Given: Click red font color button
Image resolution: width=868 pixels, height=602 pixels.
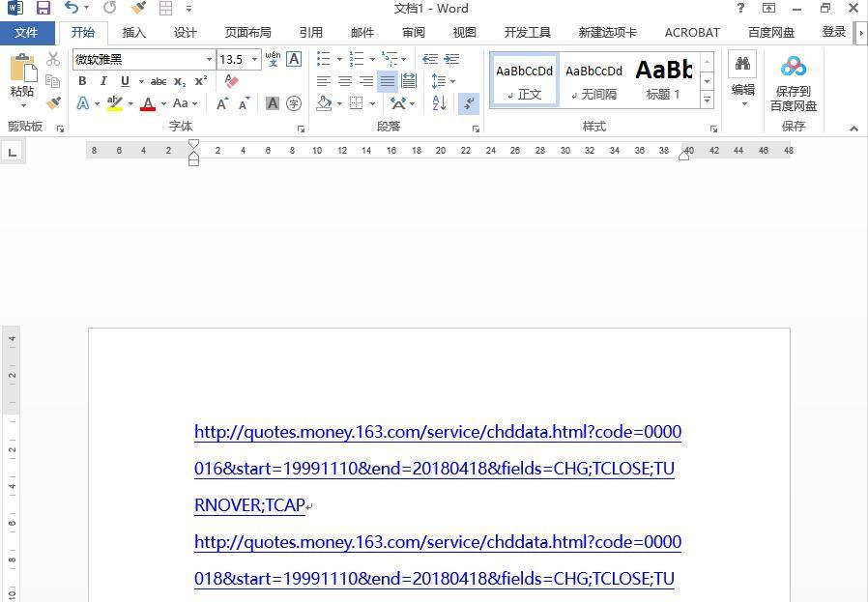Looking at the screenshot, I should (x=148, y=103).
